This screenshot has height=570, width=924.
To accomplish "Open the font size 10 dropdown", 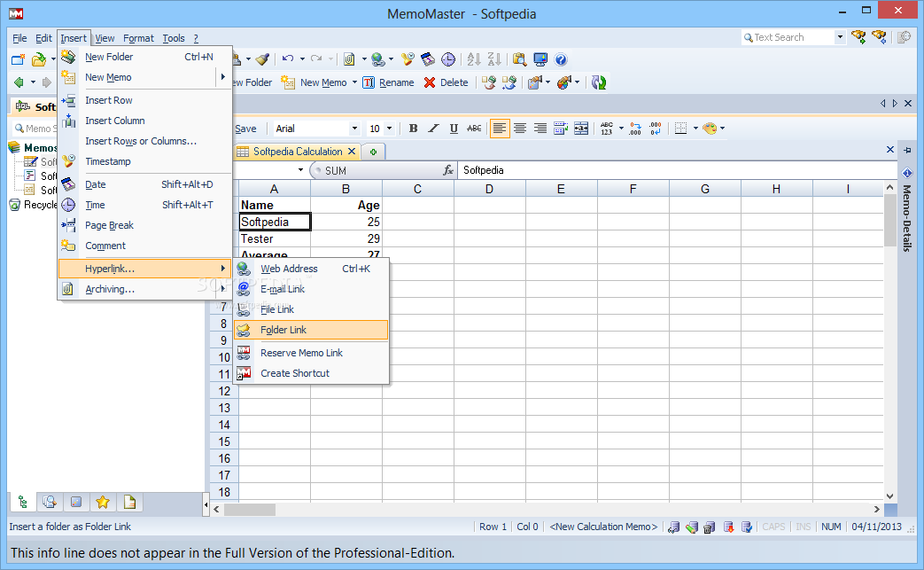I will tap(389, 129).
